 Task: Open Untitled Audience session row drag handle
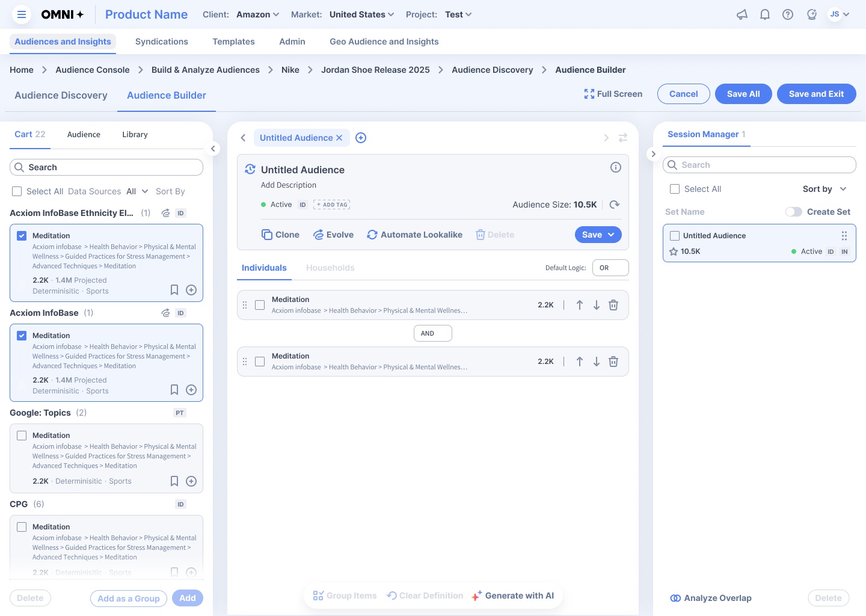point(844,236)
